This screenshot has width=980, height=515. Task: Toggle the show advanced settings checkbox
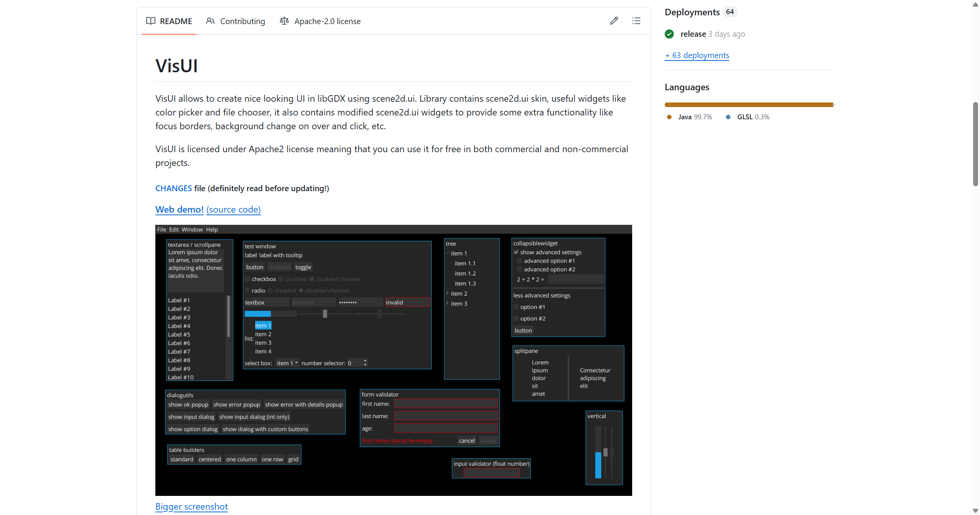click(516, 252)
